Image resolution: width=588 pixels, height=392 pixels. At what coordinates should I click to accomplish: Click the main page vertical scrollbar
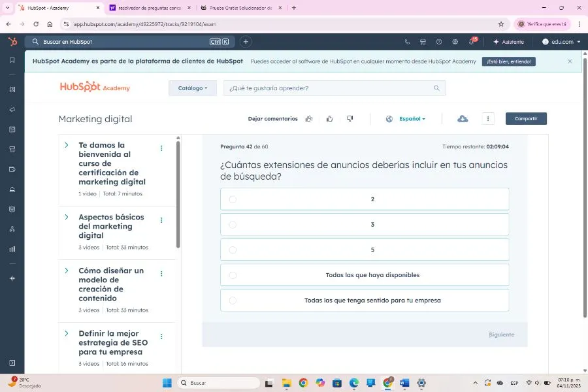click(x=585, y=187)
